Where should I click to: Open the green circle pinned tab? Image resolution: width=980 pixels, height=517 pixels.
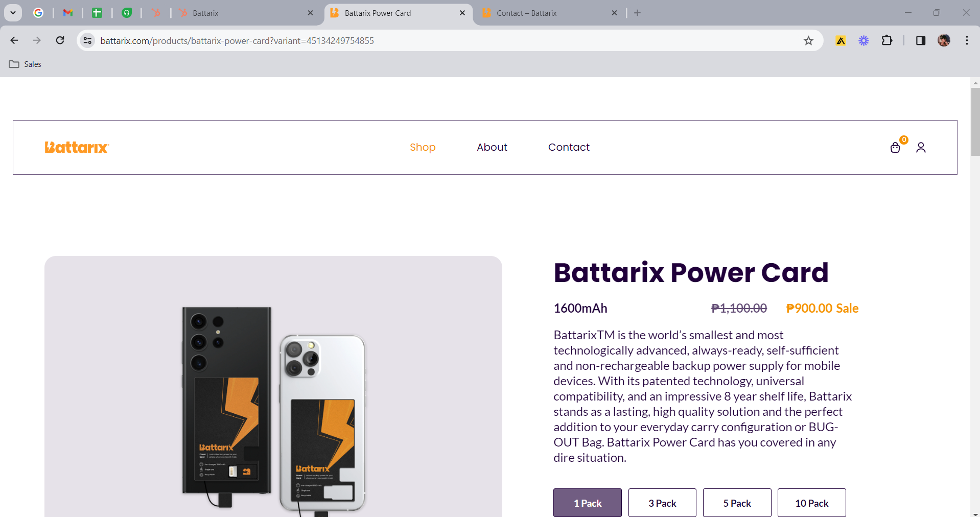click(x=127, y=13)
